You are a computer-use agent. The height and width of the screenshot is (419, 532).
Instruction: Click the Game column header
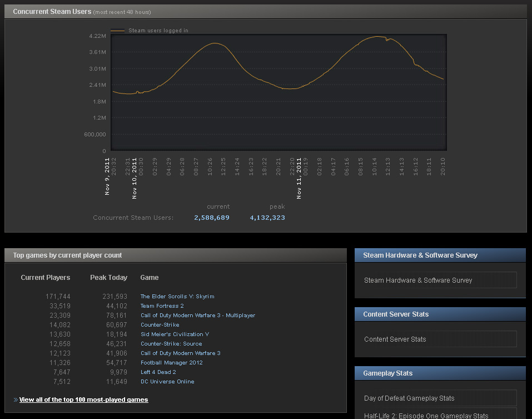[150, 278]
